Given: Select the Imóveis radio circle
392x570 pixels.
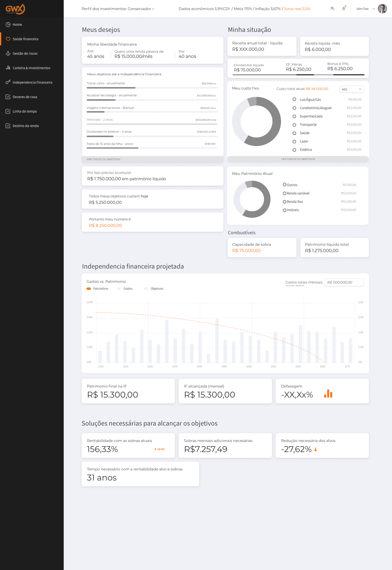Looking at the screenshot, I should 284,210.
